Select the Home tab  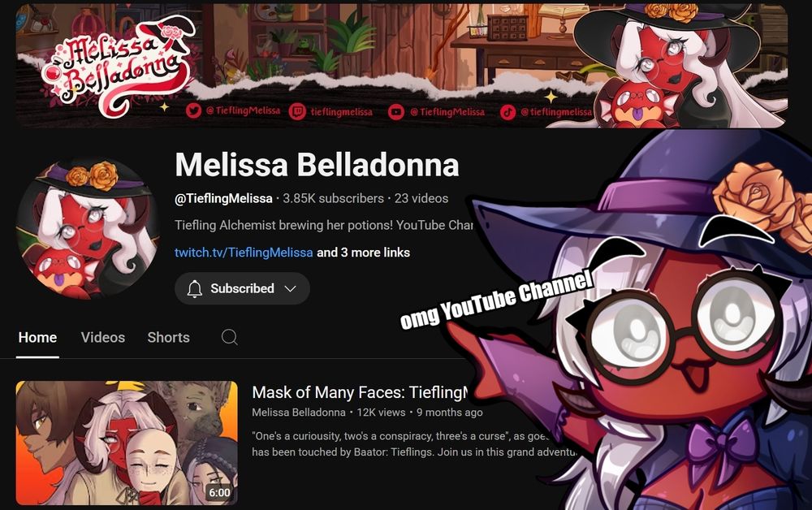[x=38, y=338]
